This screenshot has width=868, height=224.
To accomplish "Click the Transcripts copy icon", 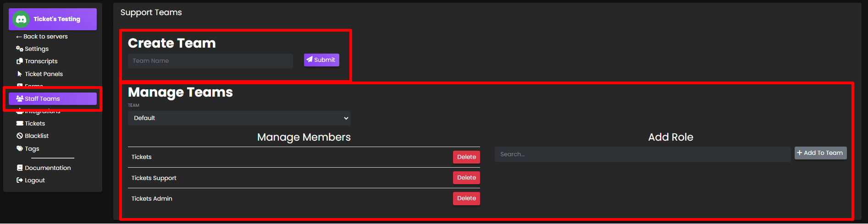I will pos(20,61).
